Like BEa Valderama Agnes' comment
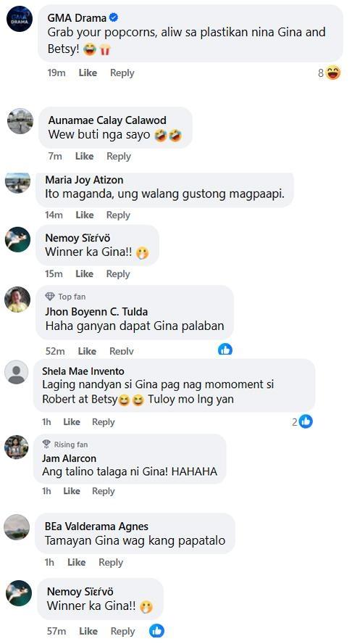Viewport: 352px width, 644px height. 76,562
